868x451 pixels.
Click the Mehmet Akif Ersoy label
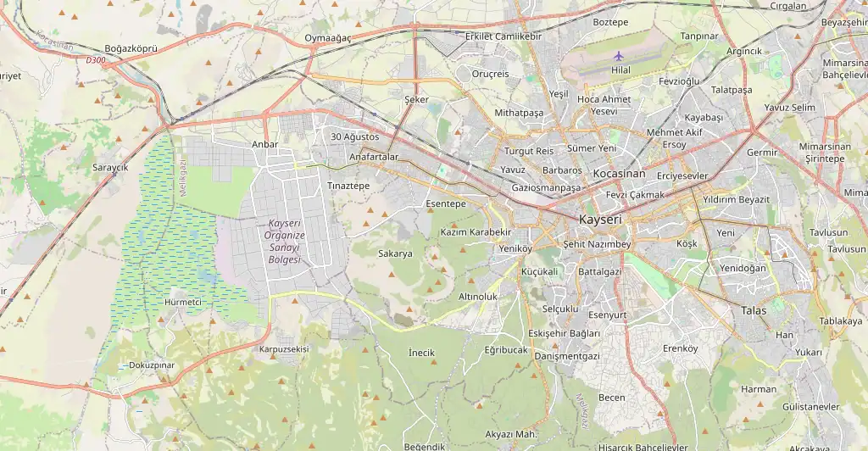[x=674, y=138]
